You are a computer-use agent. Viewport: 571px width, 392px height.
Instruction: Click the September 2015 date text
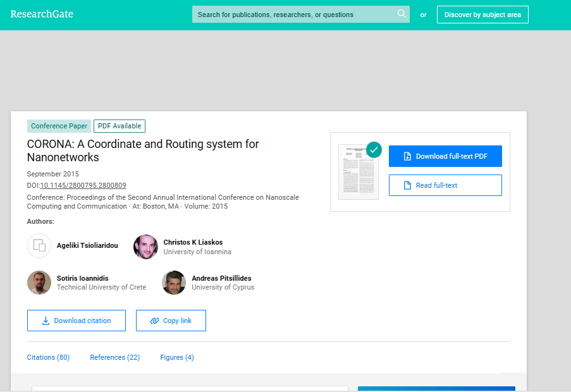(53, 174)
